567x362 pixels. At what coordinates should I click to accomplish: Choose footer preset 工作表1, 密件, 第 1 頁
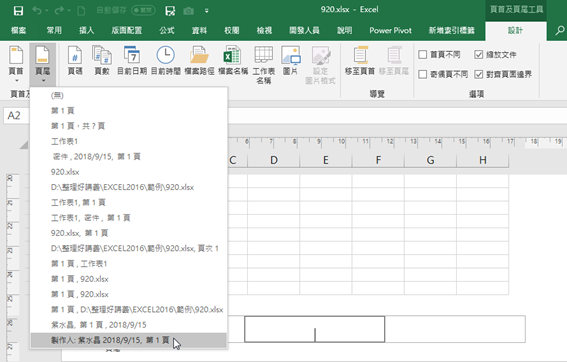[129, 218]
